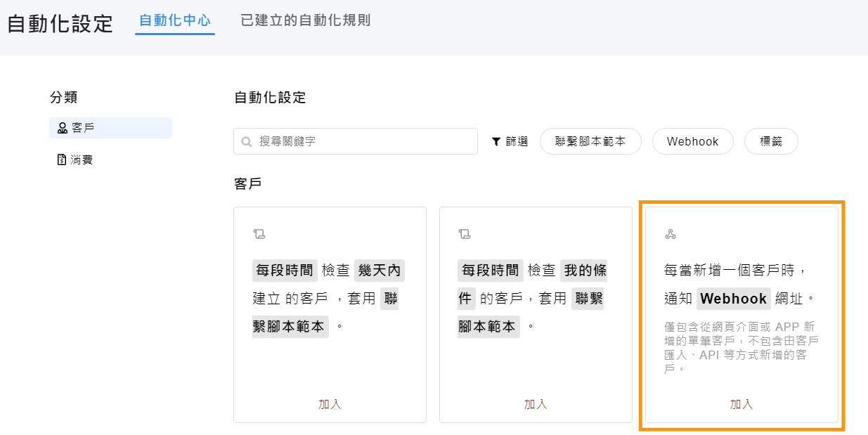Click 加入 on the 幾天內建立 card

click(x=330, y=404)
